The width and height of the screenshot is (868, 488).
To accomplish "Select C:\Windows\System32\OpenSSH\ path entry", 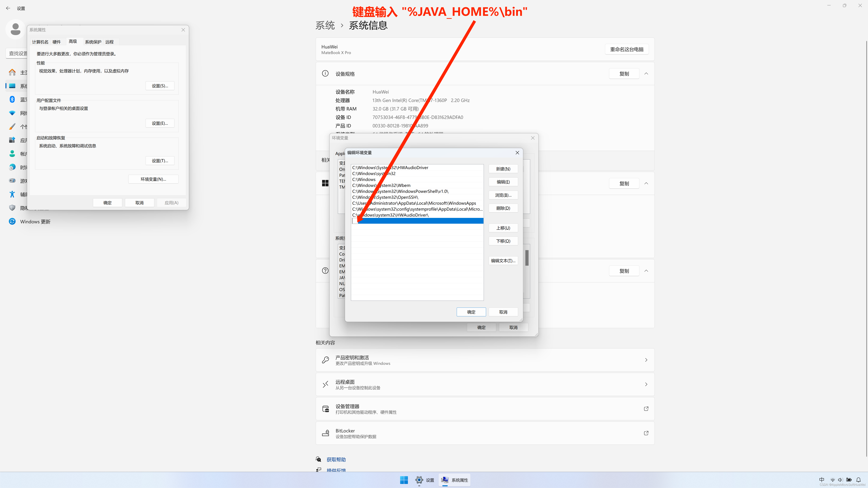I will pyautogui.click(x=385, y=197).
